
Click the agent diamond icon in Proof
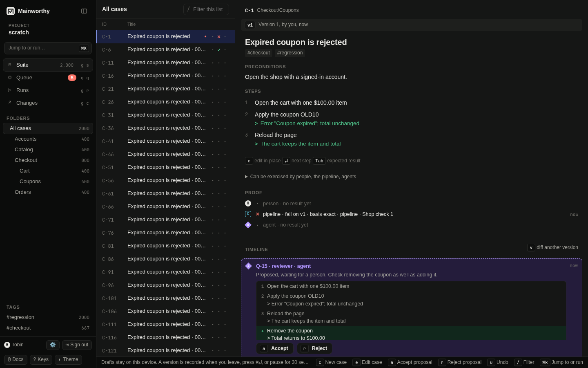[248, 225]
